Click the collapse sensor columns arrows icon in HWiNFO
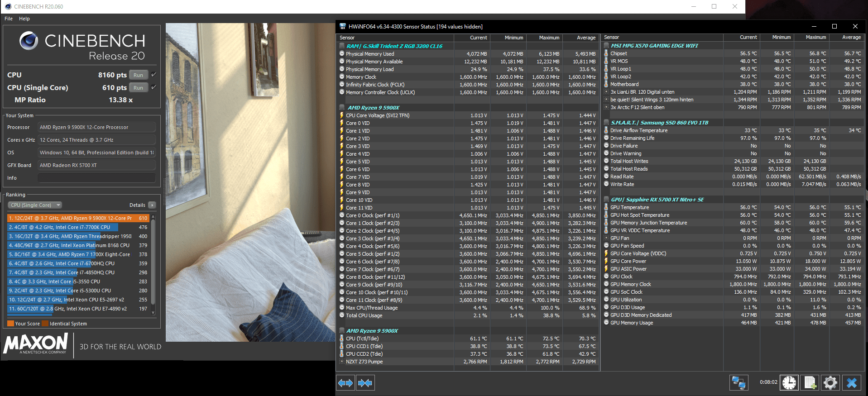 [x=365, y=383]
